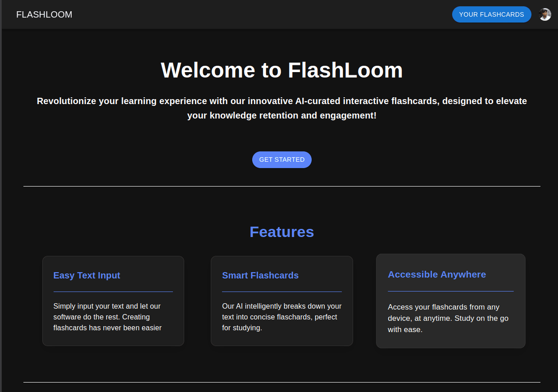Click the empty top navigation bar

[261, 14]
